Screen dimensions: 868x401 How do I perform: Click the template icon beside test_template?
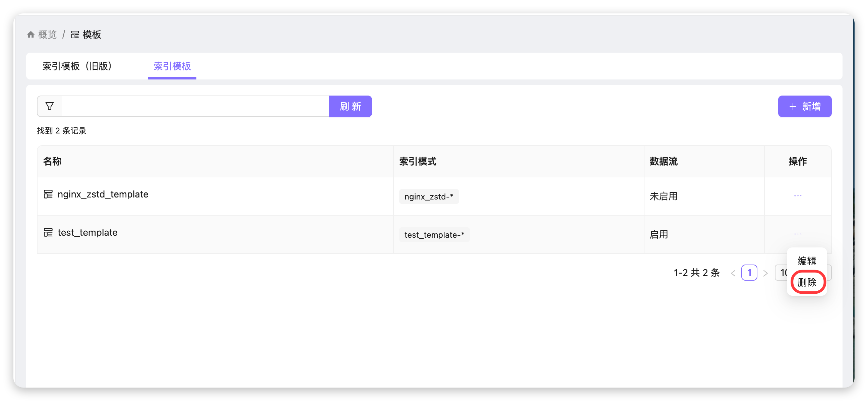coord(48,232)
